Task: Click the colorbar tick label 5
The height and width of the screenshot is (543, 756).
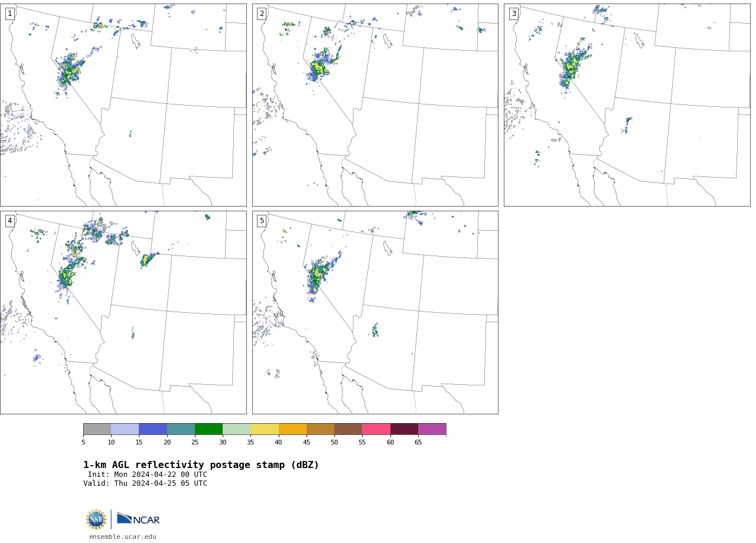Action: pos(83,442)
